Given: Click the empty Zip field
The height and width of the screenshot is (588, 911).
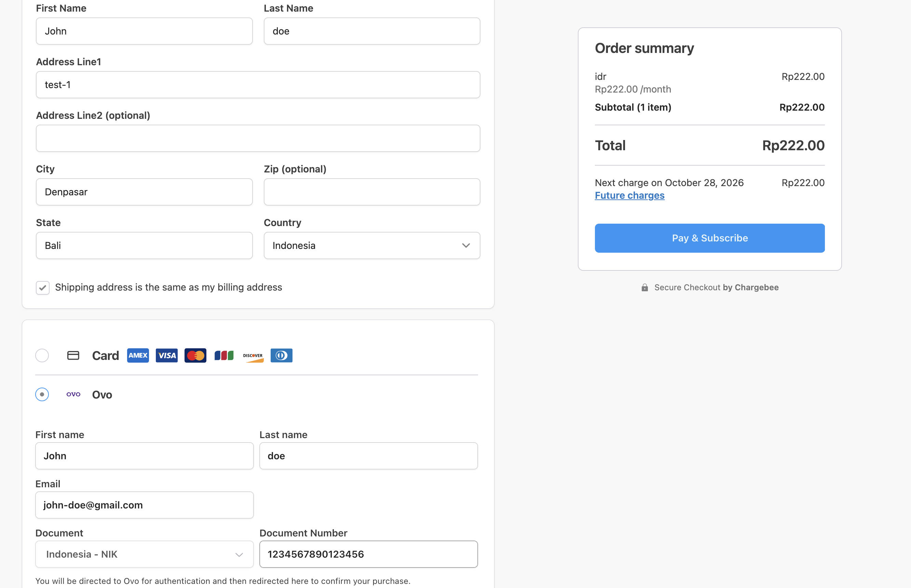Looking at the screenshot, I should click(x=372, y=192).
